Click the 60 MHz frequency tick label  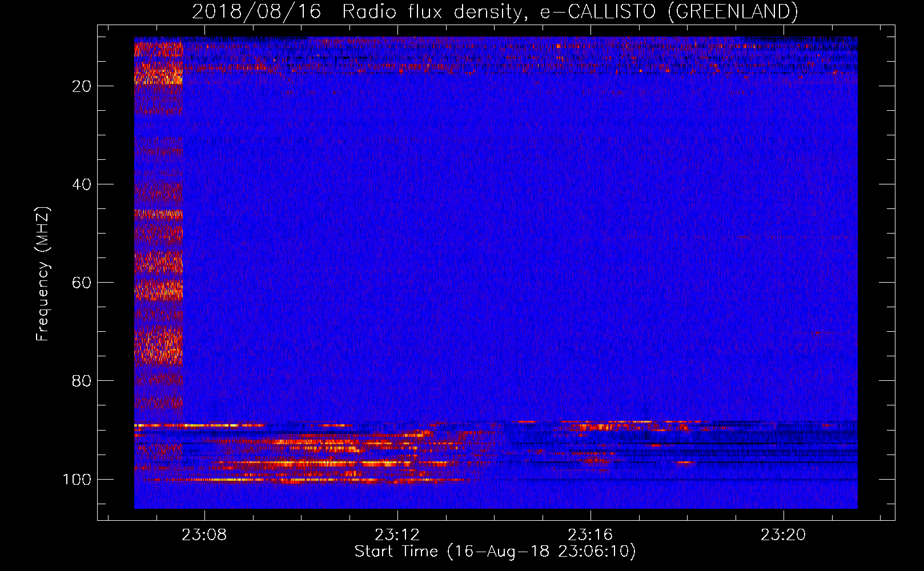coord(82,283)
